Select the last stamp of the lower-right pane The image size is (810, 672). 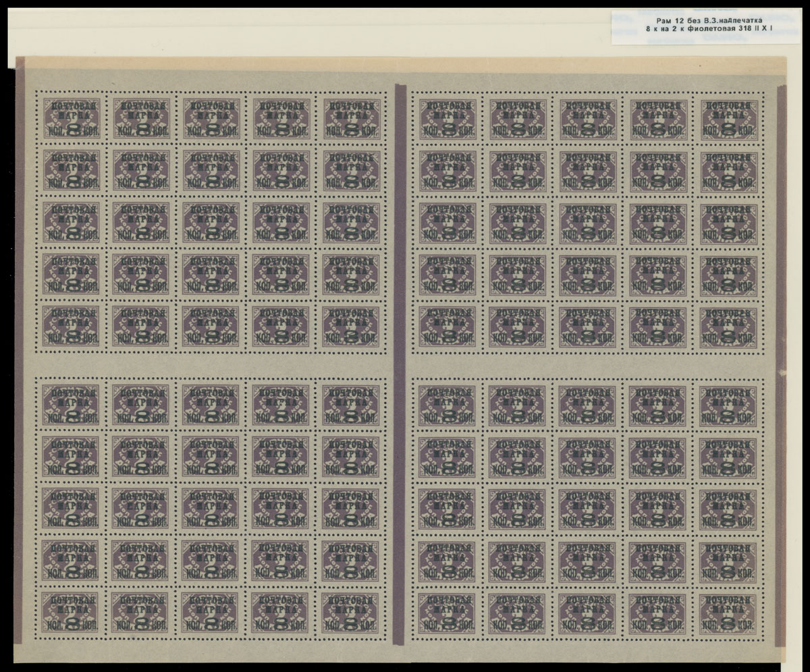point(728,613)
